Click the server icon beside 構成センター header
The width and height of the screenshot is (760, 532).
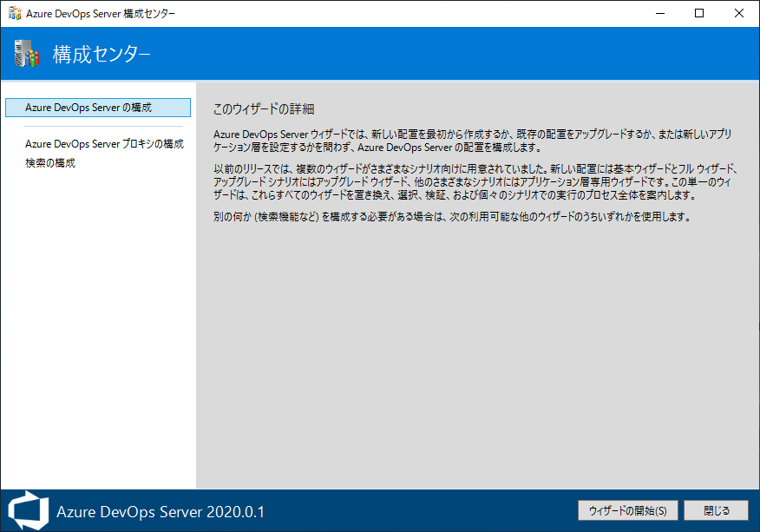(x=27, y=54)
